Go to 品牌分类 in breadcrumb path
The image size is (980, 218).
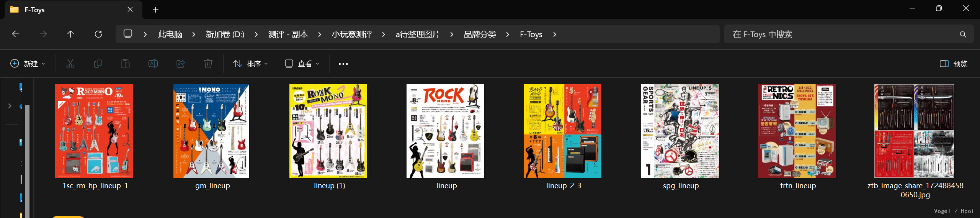click(480, 34)
